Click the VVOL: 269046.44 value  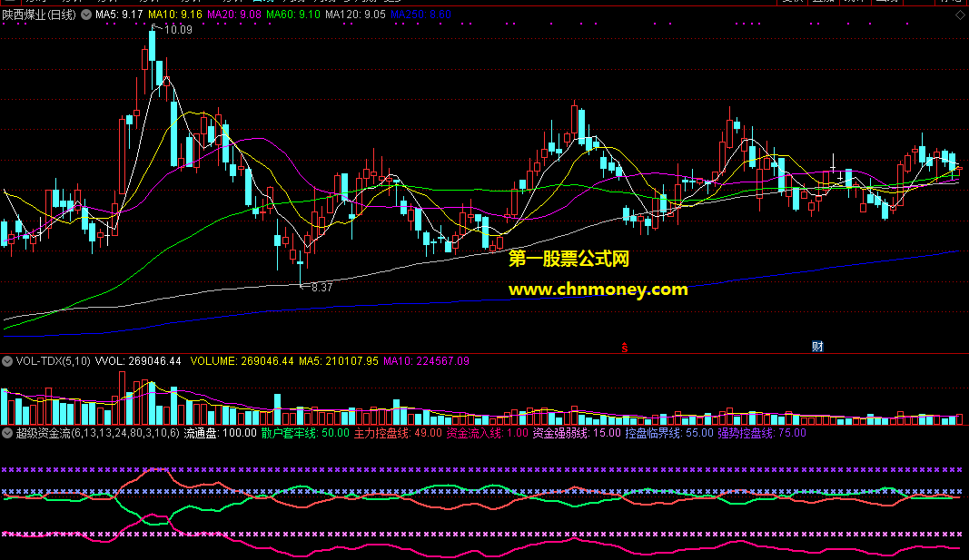138,361
